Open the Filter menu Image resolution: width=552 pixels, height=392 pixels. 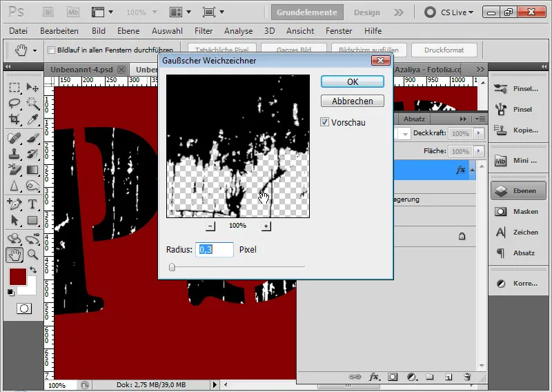(x=204, y=31)
